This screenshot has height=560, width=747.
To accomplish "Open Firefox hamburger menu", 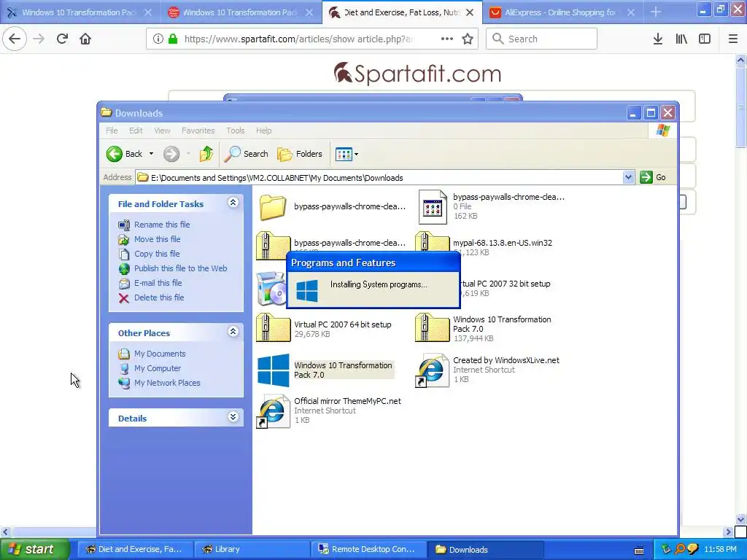I will point(733,39).
